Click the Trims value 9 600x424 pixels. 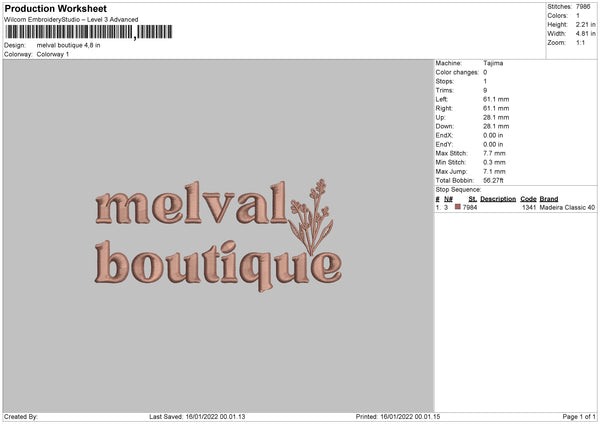click(485, 90)
